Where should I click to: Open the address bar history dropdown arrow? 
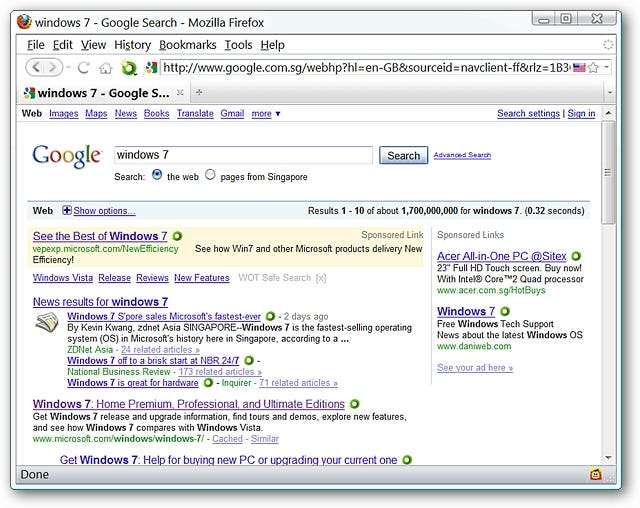coord(606,67)
